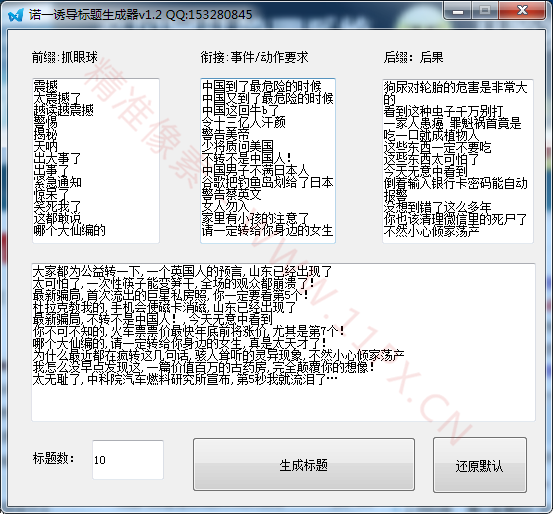Select prefix line 越读越震撼
This screenshot has height=514, width=553.
pos(63,110)
